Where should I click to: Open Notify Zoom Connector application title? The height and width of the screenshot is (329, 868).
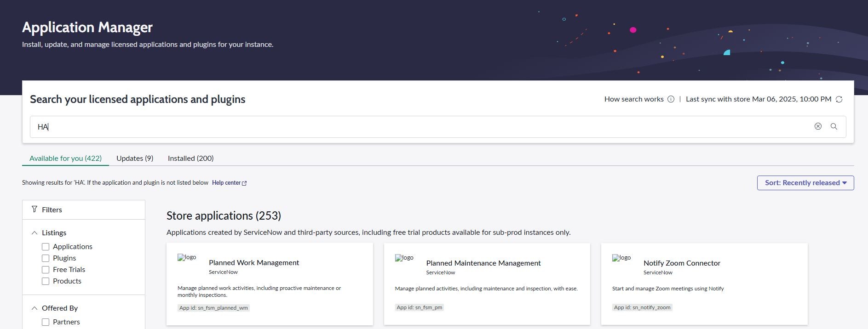pos(682,263)
